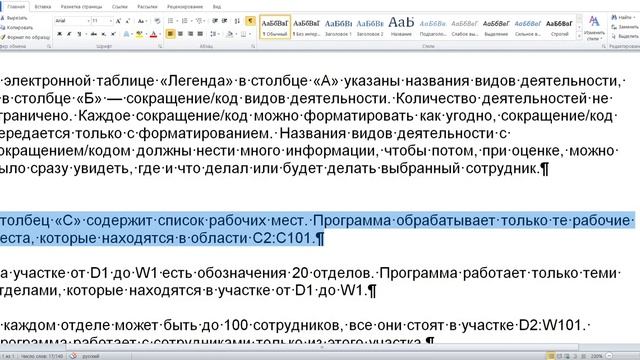The height and width of the screenshot is (360, 640).
Task: Toggle superscript formatting
Action: (x=113, y=34)
